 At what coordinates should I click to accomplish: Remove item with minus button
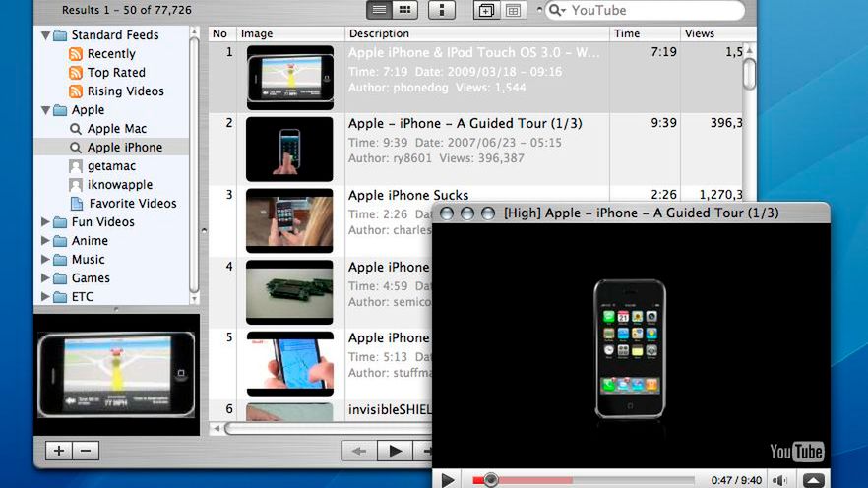point(86,451)
